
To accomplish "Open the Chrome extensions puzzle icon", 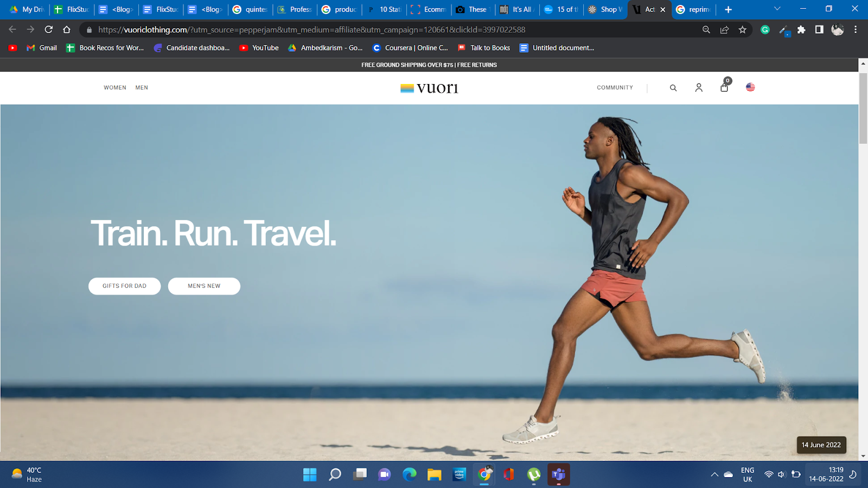I will 801,30.
